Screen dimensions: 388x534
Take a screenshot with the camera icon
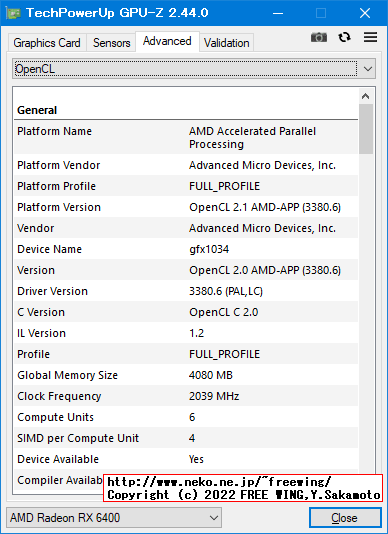(x=319, y=37)
